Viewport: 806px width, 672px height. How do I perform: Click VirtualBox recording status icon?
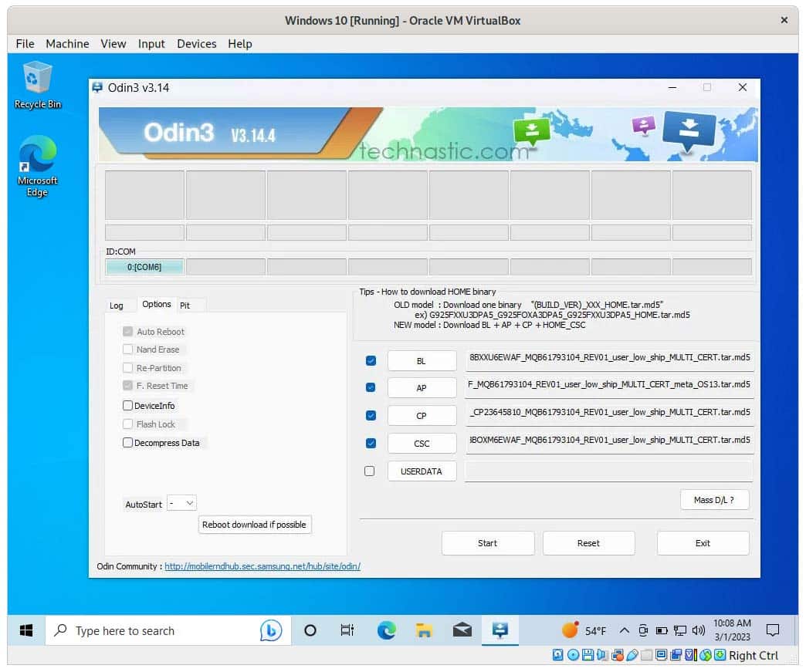point(676,655)
